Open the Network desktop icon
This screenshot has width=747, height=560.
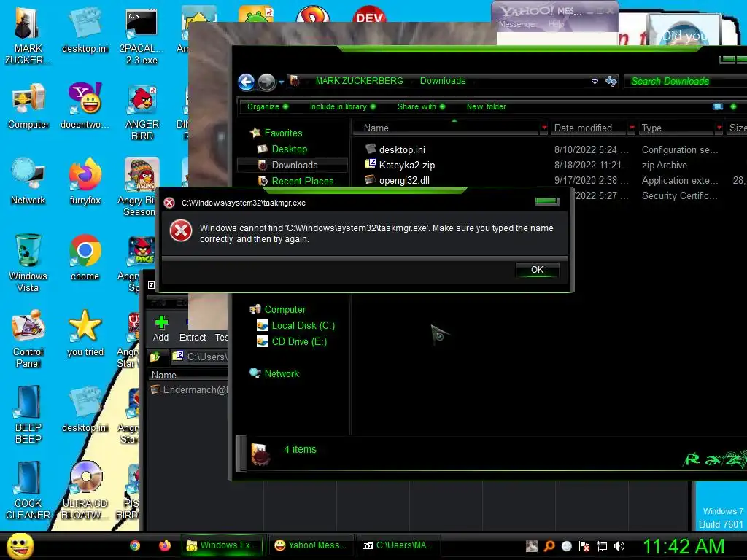coord(28,182)
